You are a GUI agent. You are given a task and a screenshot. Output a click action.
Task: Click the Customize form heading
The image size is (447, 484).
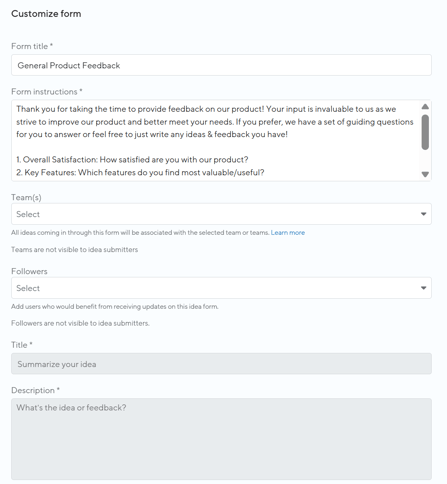click(x=46, y=14)
